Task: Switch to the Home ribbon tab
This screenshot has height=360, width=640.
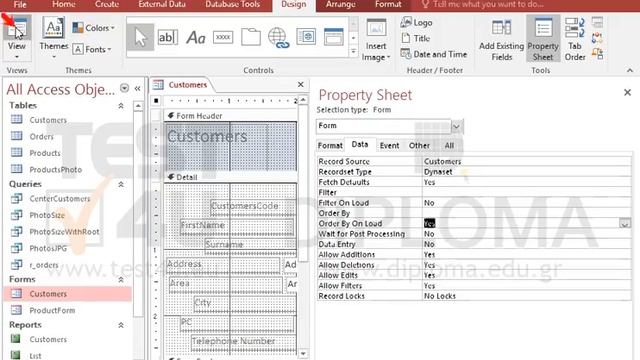Action: point(64,4)
